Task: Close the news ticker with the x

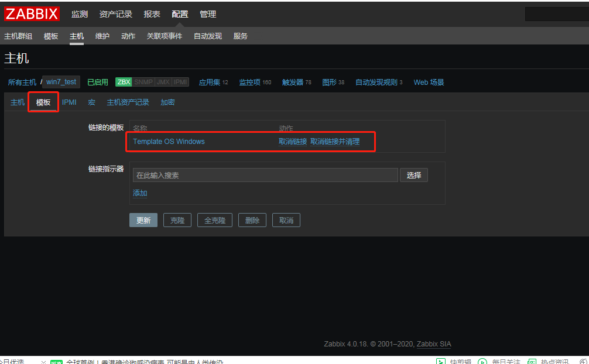Action: (43, 362)
